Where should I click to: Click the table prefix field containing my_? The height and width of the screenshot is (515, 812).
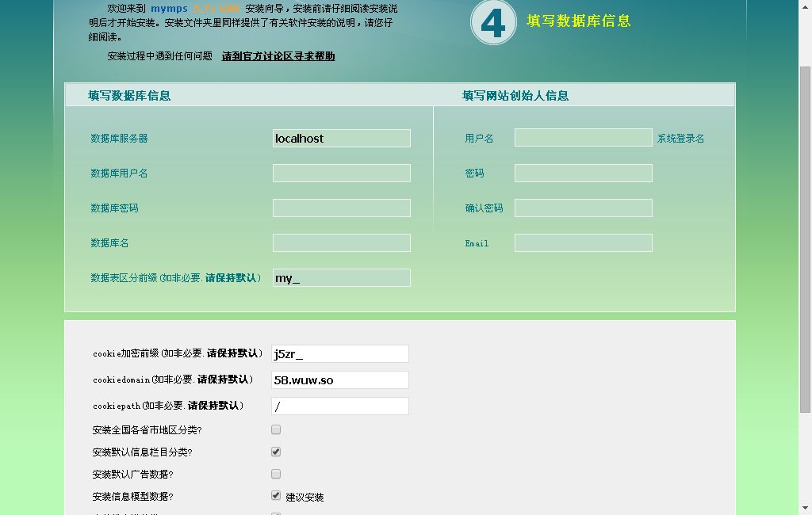tap(341, 277)
